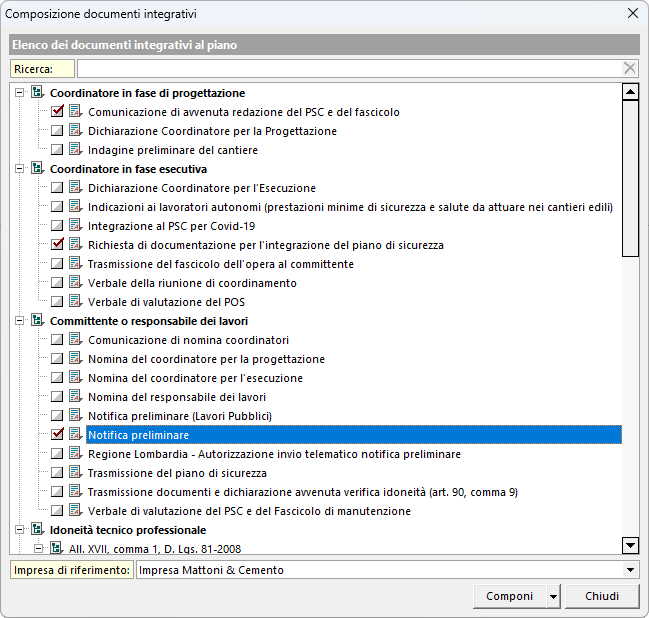Click the document icon beside Integrazione al PSC per Covid-19
The image size is (649, 618).
coord(75,226)
